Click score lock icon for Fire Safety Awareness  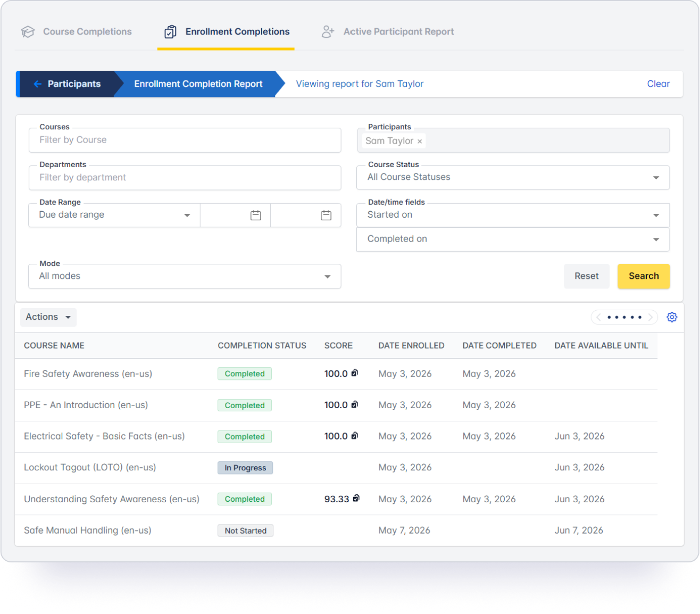coord(355,373)
